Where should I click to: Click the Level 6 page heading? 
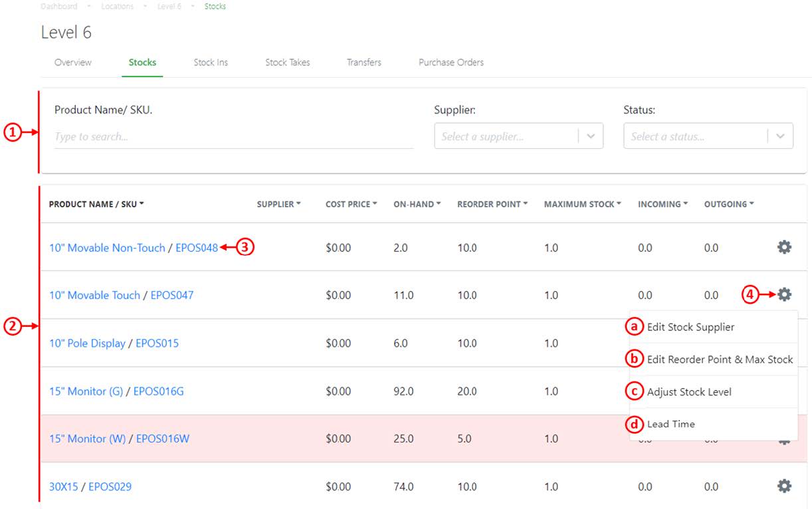(66, 32)
